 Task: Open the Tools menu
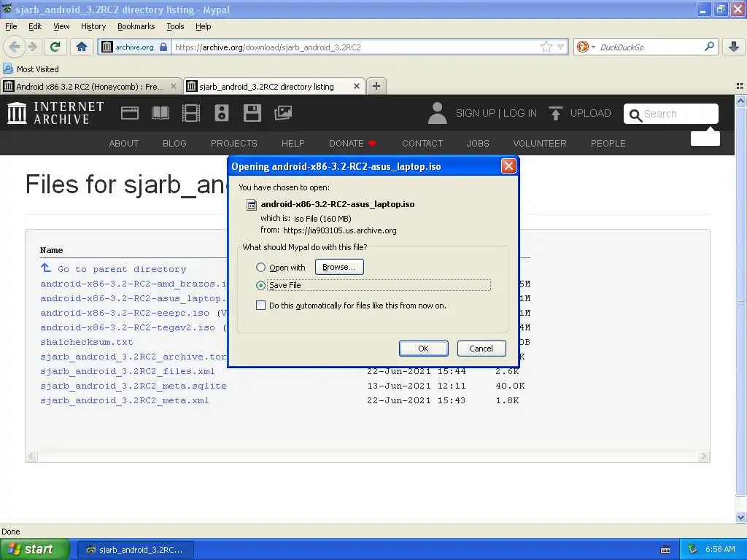point(175,26)
